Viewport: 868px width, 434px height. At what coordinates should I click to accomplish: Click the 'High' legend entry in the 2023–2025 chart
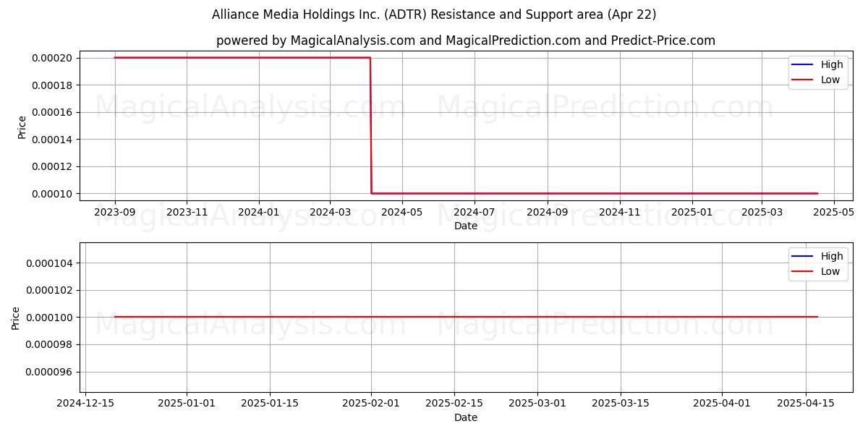tap(817, 64)
